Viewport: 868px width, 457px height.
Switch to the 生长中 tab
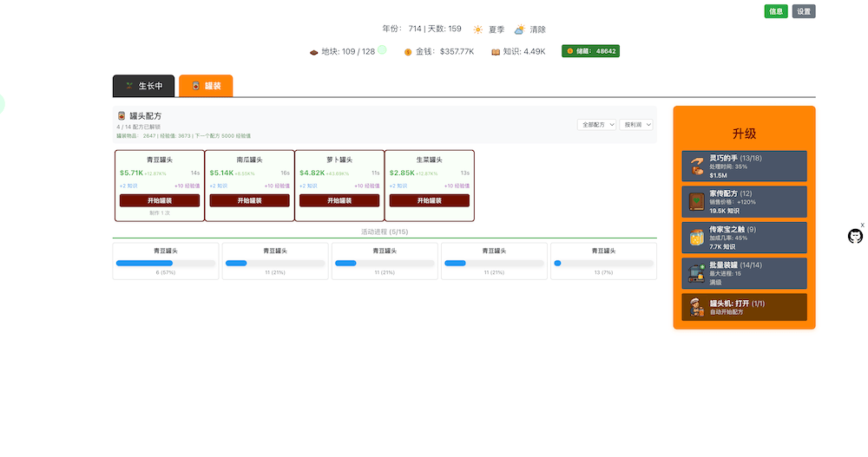tap(144, 86)
